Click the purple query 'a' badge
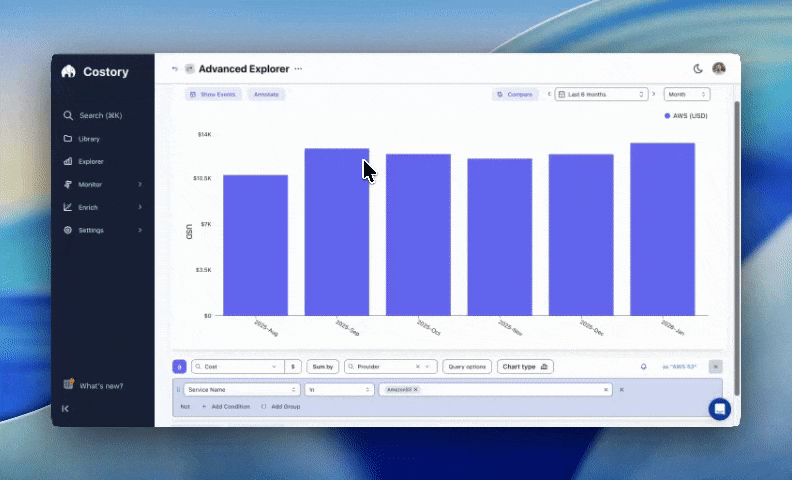The width and height of the screenshot is (792, 480). click(x=179, y=366)
